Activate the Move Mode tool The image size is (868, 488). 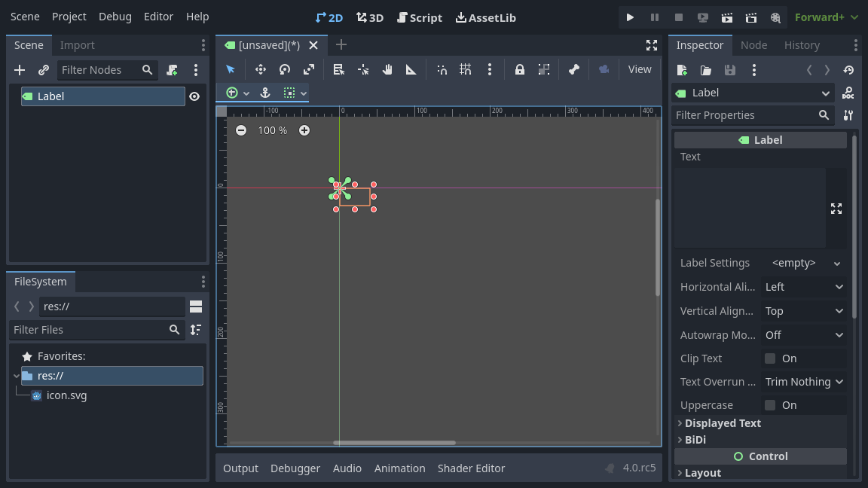[260, 69]
